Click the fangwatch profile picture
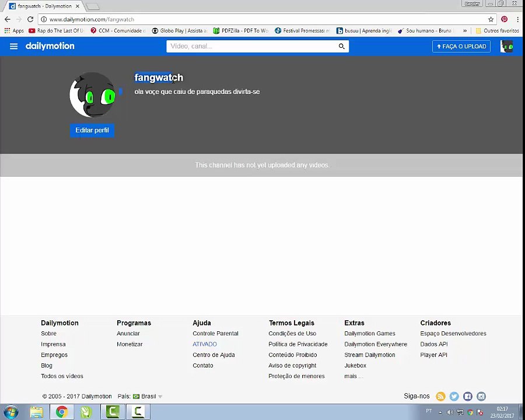This screenshot has width=525, height=420. coord(93,94)
